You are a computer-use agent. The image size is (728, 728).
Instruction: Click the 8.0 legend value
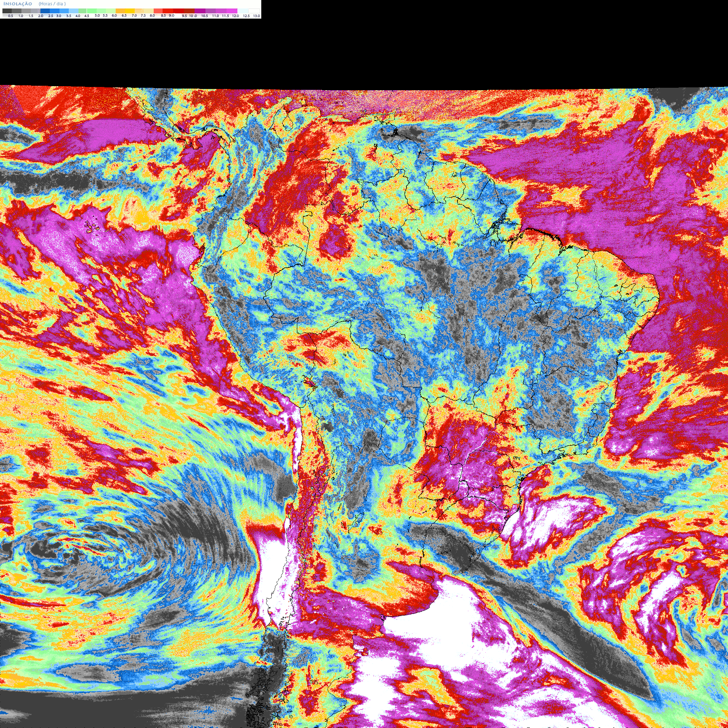pyautogui.click(x=152, y=15)
